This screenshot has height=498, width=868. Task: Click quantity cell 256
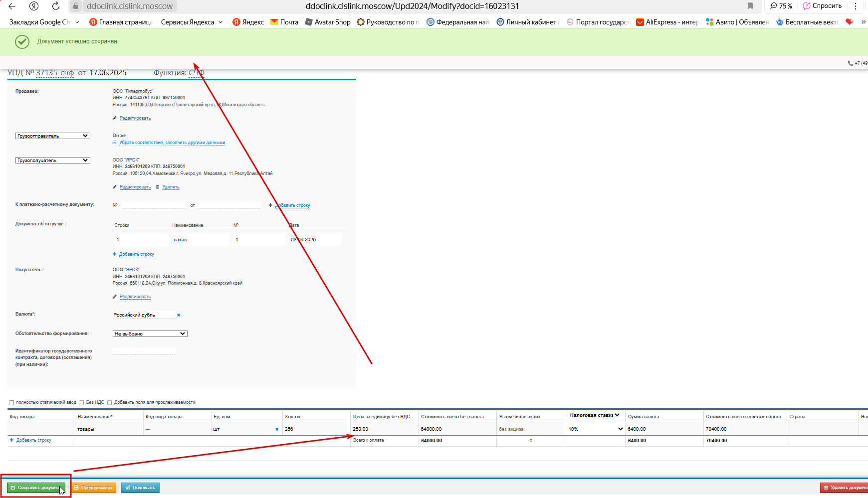(x=316, y=429)
